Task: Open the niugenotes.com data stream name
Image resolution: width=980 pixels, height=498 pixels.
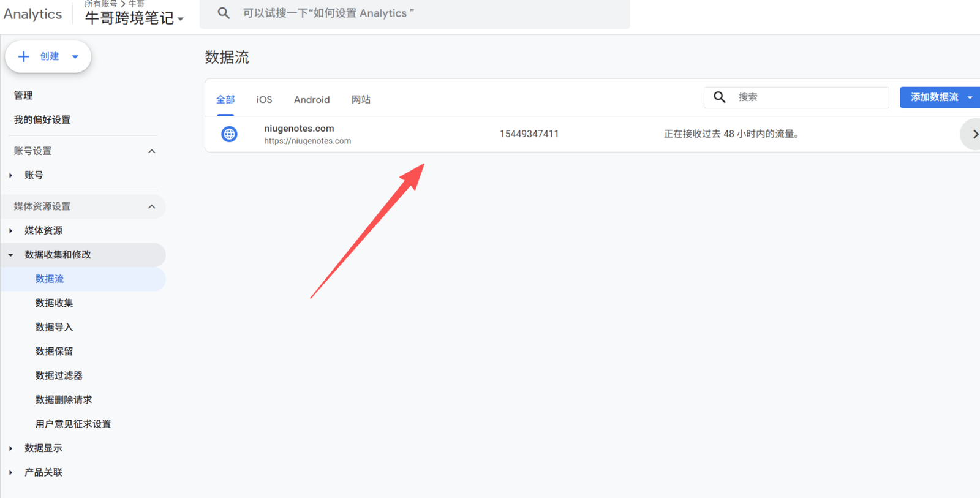Action: click(x=299, y=129)
